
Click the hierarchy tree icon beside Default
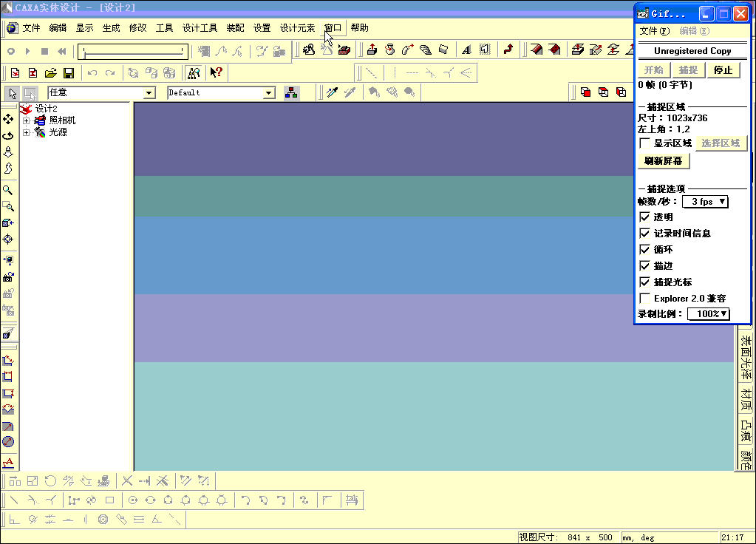click(x=291, y=92)
